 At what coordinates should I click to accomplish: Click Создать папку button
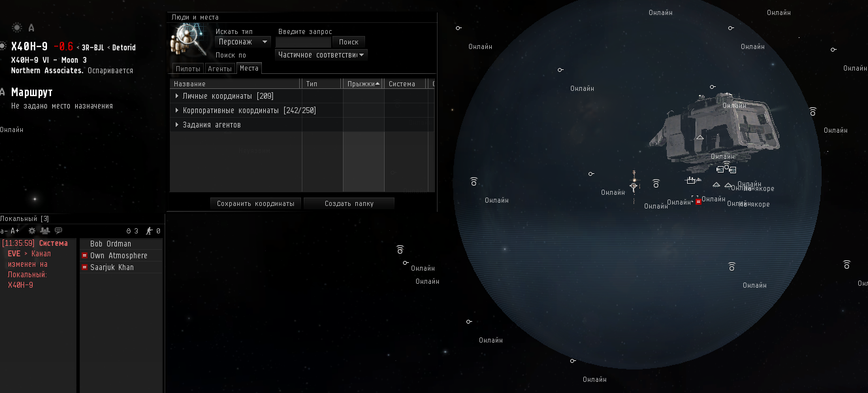(349, 203)
